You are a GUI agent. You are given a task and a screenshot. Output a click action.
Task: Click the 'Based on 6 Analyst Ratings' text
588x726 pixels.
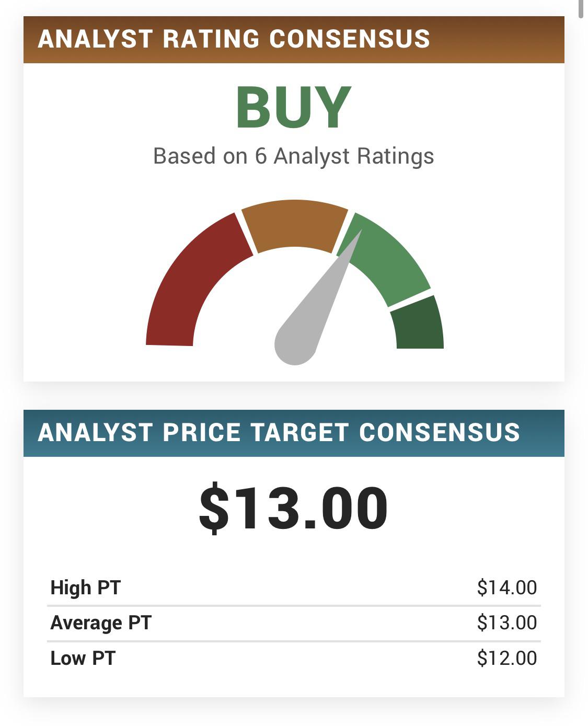(293, 156)
